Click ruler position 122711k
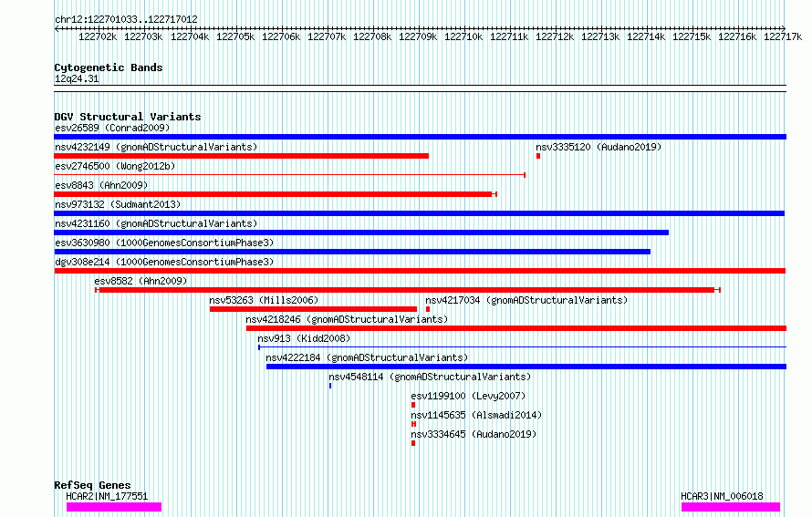 coord(509,36)
